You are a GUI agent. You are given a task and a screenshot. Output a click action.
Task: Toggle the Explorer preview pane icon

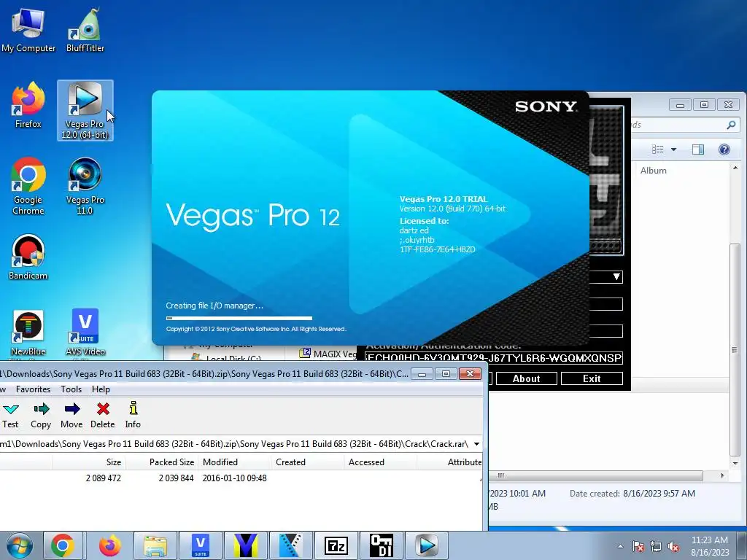coord(698,149)
